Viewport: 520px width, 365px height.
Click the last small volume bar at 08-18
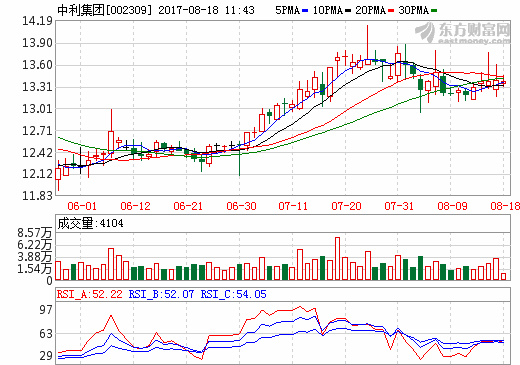pos(504,276)
